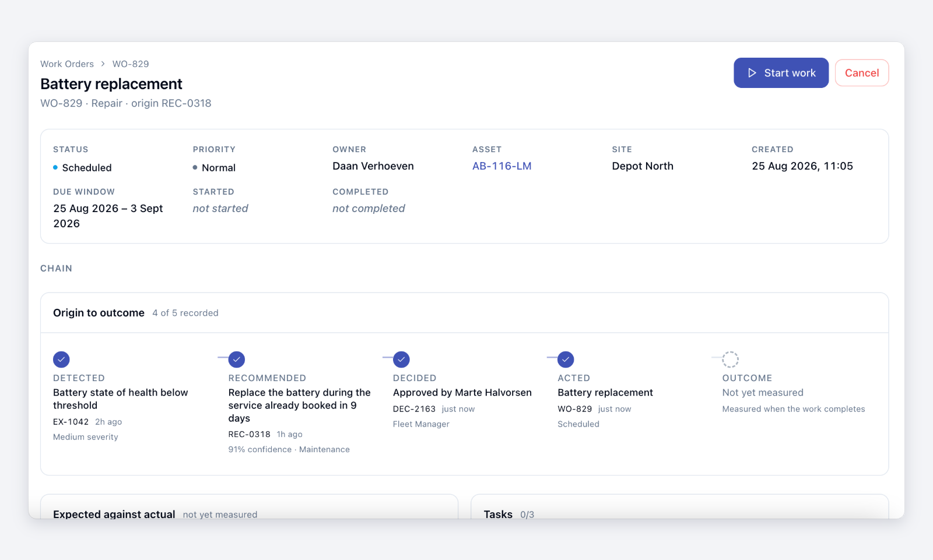Click the Expected against actual heading
Viewport: 933px width, 560px height.
click(x=114, y=515)
